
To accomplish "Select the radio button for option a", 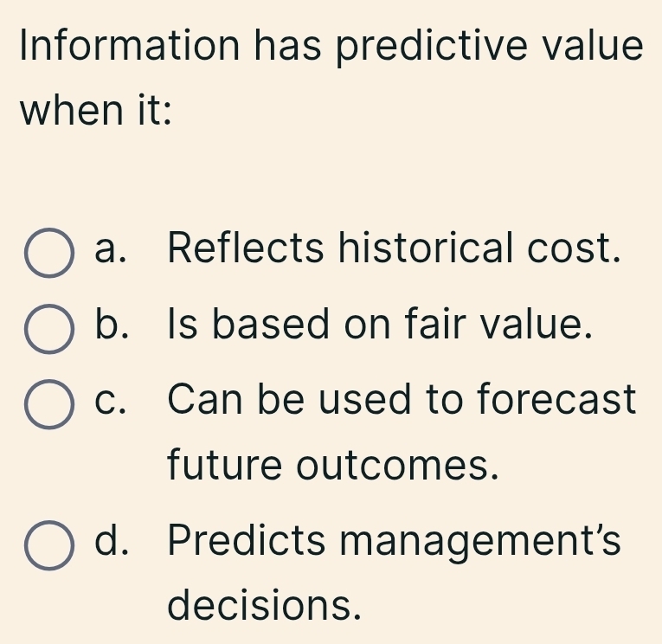I will coord(47,252).
